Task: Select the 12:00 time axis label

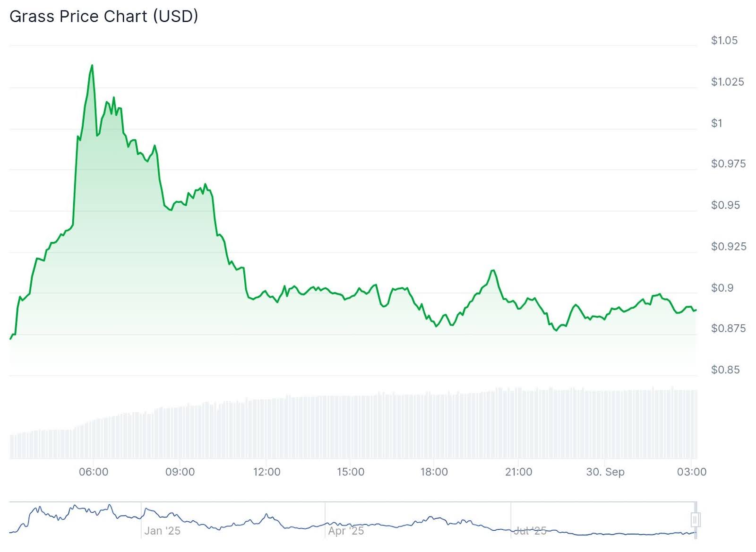Action: [x=266, y=472]
